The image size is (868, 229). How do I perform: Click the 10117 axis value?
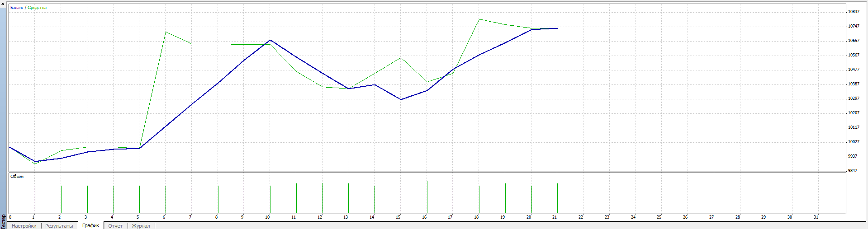tap(854, 127)
